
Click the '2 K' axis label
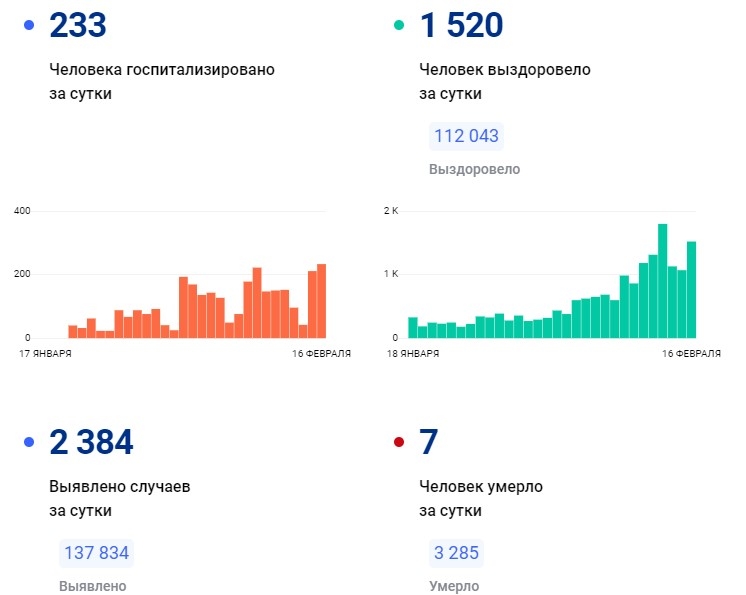point(391,211)
